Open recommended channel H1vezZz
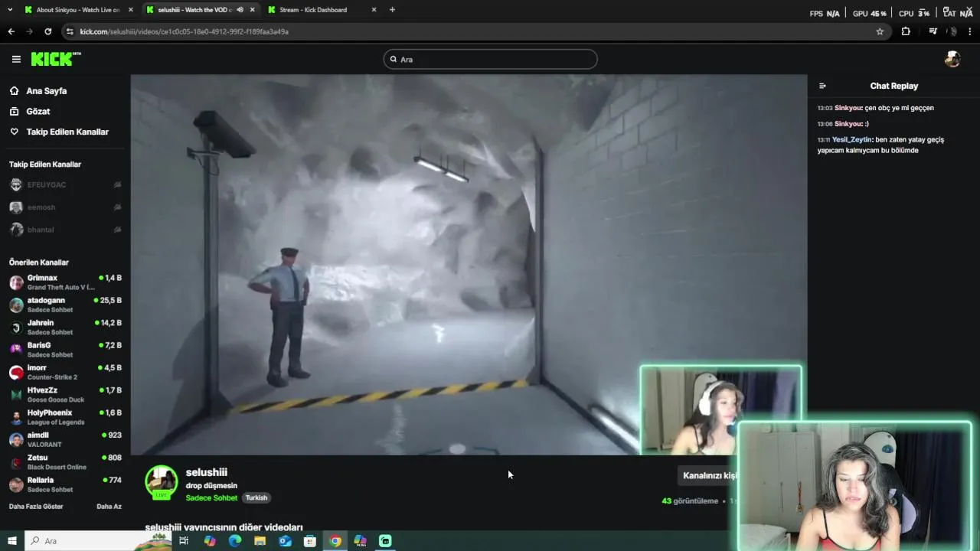Viewport: 980px width, 551px height. point(65,395)
